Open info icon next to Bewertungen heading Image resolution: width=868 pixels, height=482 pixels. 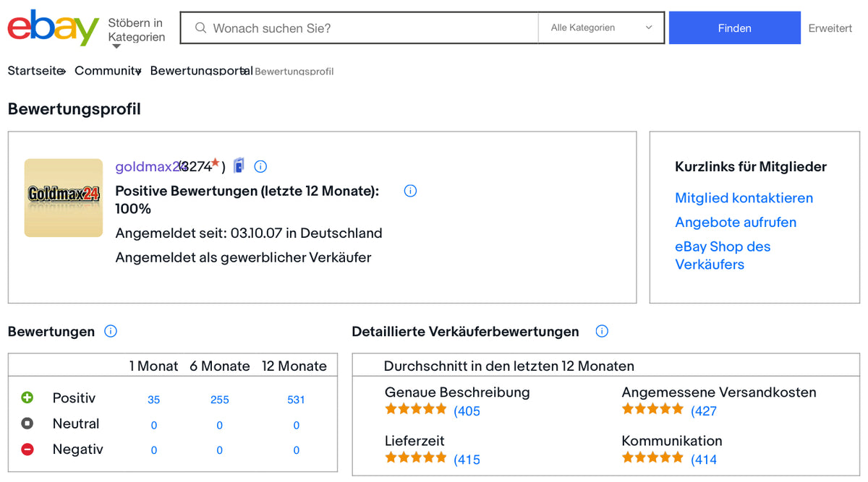point(111,331)
